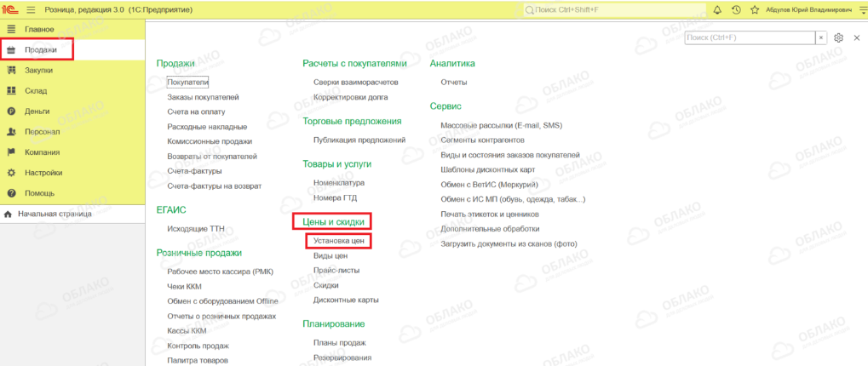Close the section menu panel
868x366 pixels.
point(856,37)
